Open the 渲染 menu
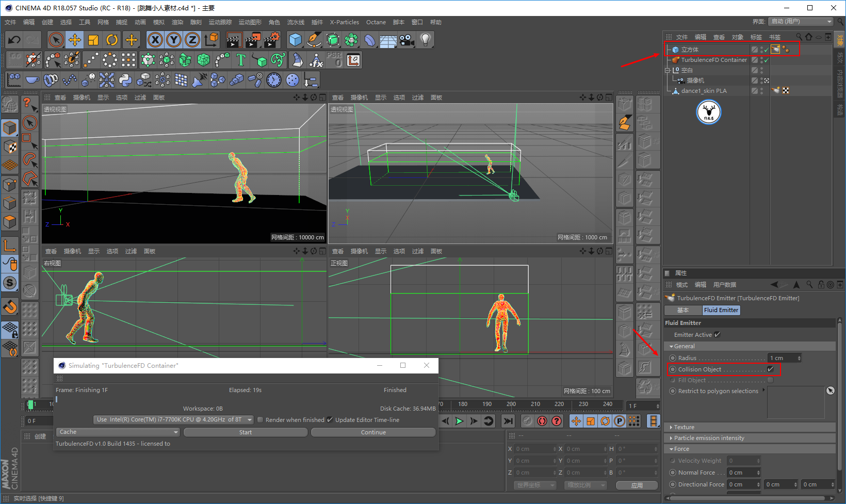This screenshot has height=504, width=846. click(177, 22)
